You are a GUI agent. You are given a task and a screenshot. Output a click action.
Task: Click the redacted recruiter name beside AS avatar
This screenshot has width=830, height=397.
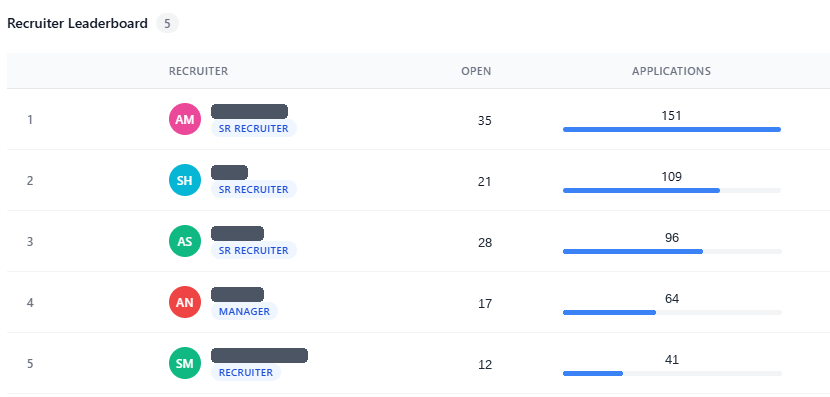click(238, 233)
